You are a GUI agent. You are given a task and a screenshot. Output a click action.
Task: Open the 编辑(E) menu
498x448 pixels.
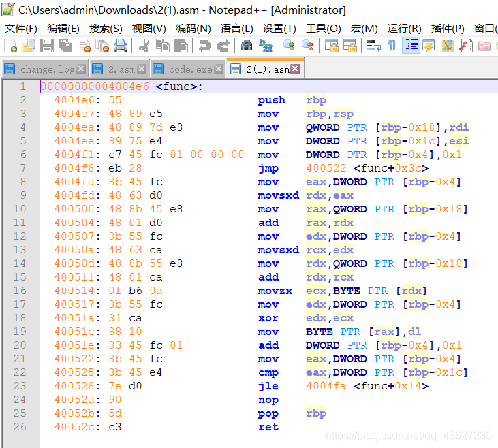[63, 29]
